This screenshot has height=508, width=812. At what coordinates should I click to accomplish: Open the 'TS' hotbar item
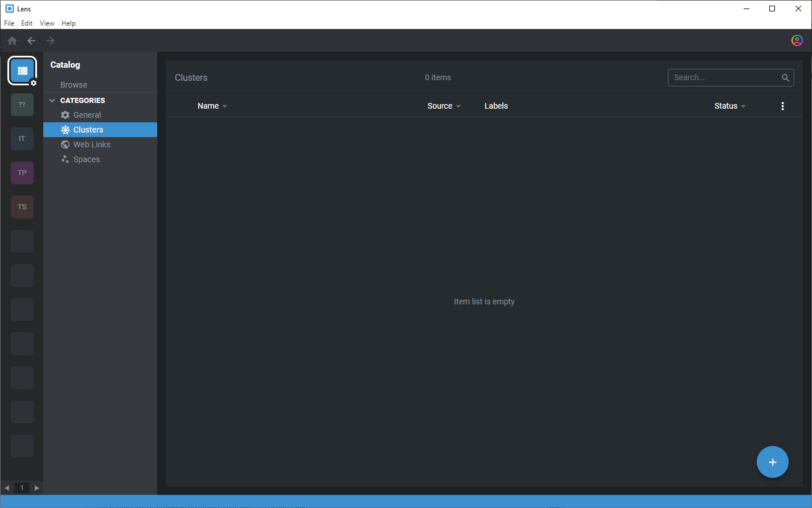22,207
